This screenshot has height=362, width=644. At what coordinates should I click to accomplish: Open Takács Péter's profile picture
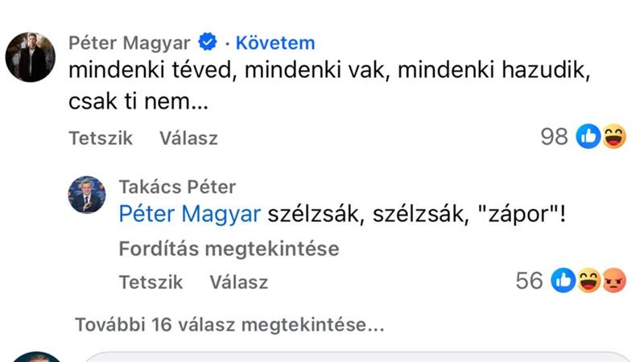click(86, 195)
